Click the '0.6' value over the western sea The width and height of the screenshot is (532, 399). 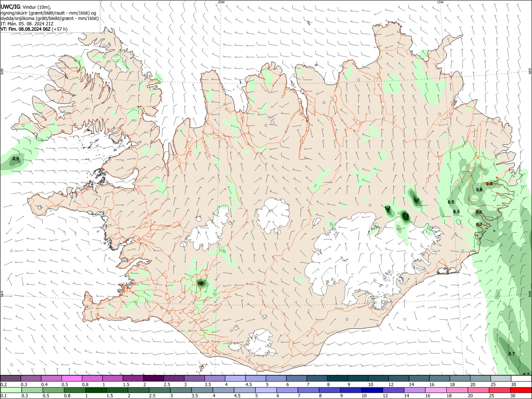pos(16,159)
